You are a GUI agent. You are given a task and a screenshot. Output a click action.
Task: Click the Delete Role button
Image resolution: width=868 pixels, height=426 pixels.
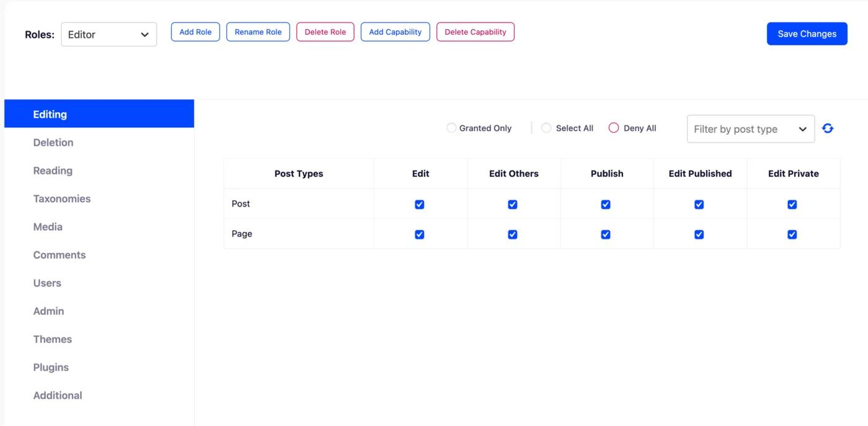click(x=325, y=32)
